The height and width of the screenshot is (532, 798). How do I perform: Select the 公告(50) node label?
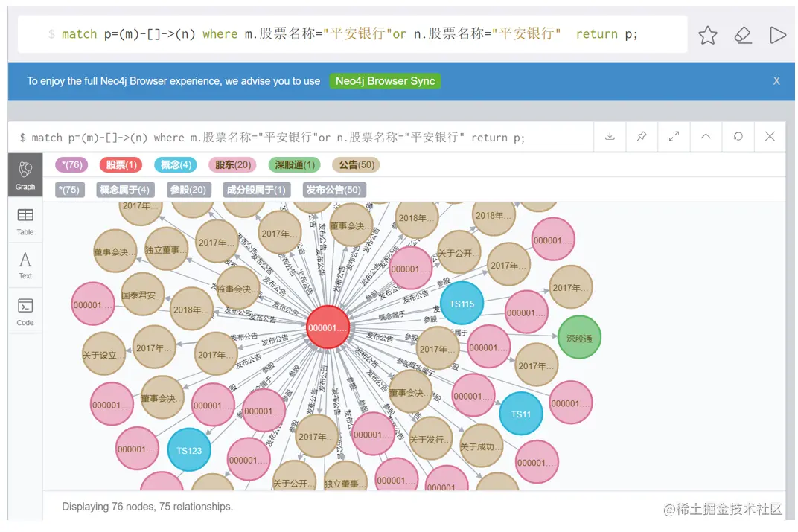(357, 164)
